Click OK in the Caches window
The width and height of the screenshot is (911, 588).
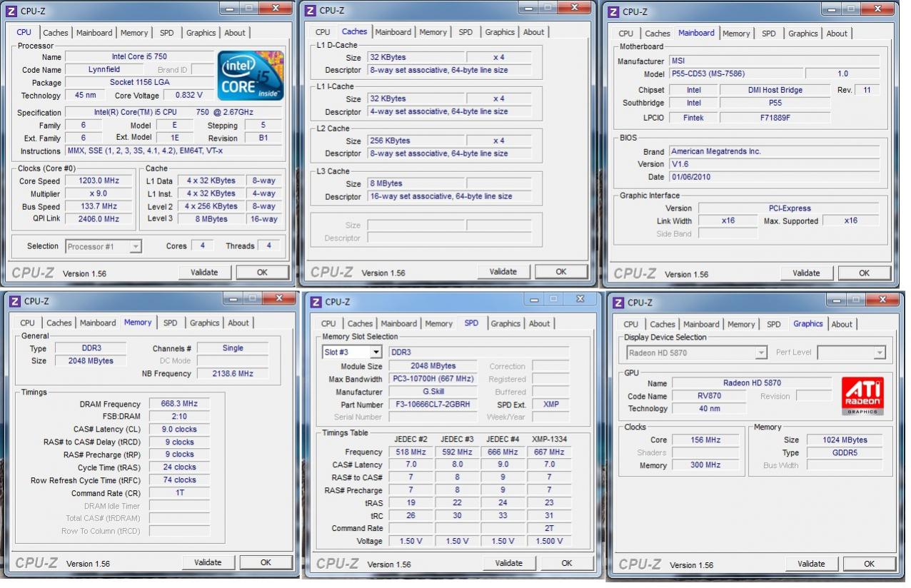[561, 271]
